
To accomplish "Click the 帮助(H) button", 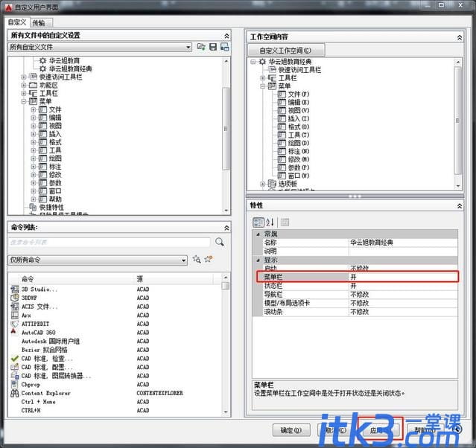I will [425, 430].
